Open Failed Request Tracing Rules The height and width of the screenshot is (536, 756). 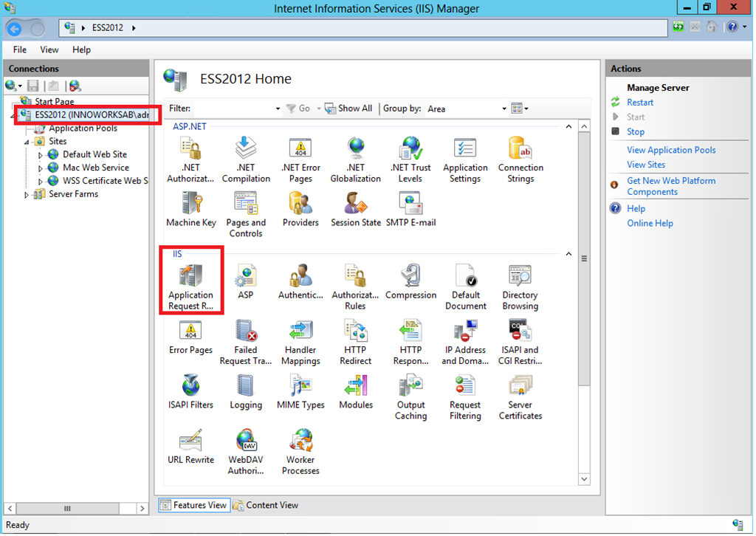click(x=246, y=342)
